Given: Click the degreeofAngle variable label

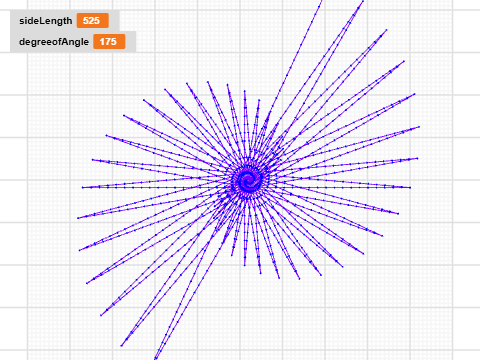Looking at the screenshot, I should pyautogui.click(x=54, y=42).
